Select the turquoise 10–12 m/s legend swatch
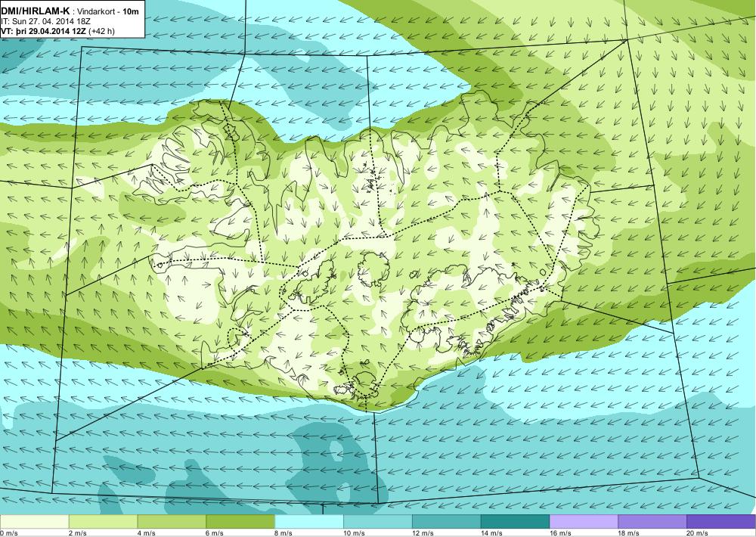 coord(377,522)
